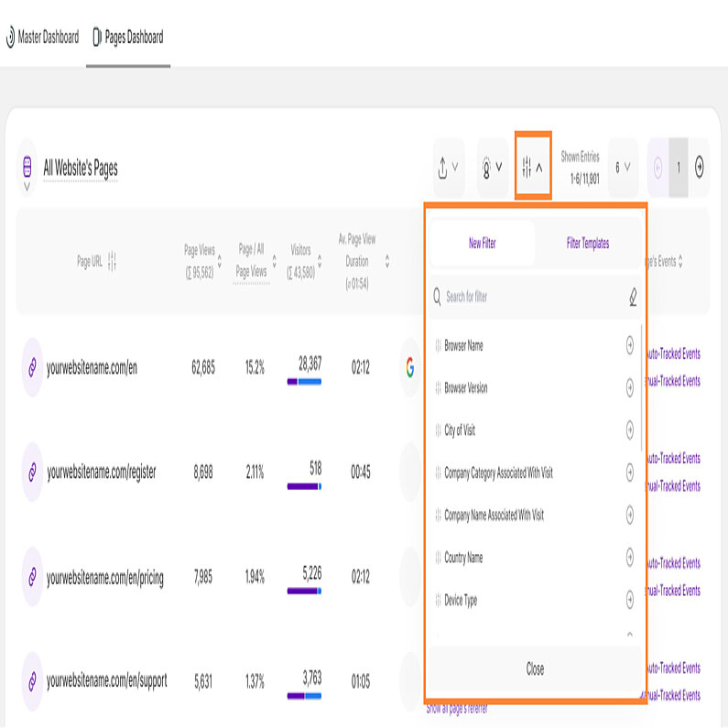Click visitors bar under 3,763
728x728 pixels.
[305, 696]
